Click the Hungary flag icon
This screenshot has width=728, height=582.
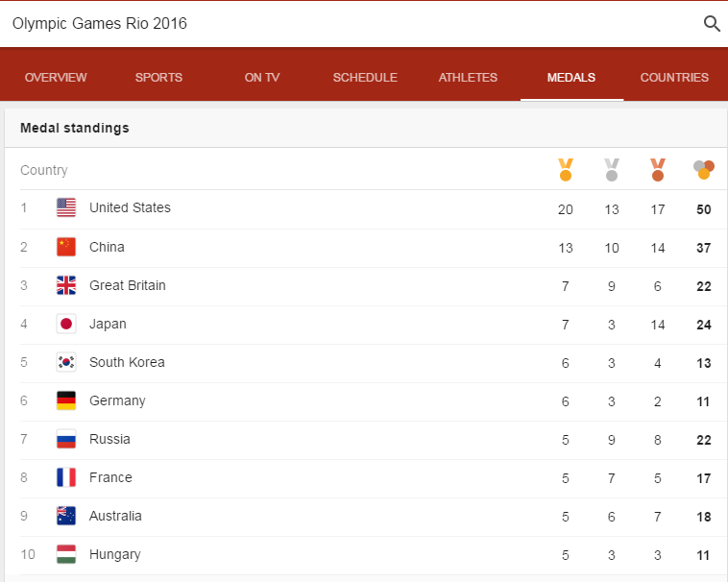66,554
